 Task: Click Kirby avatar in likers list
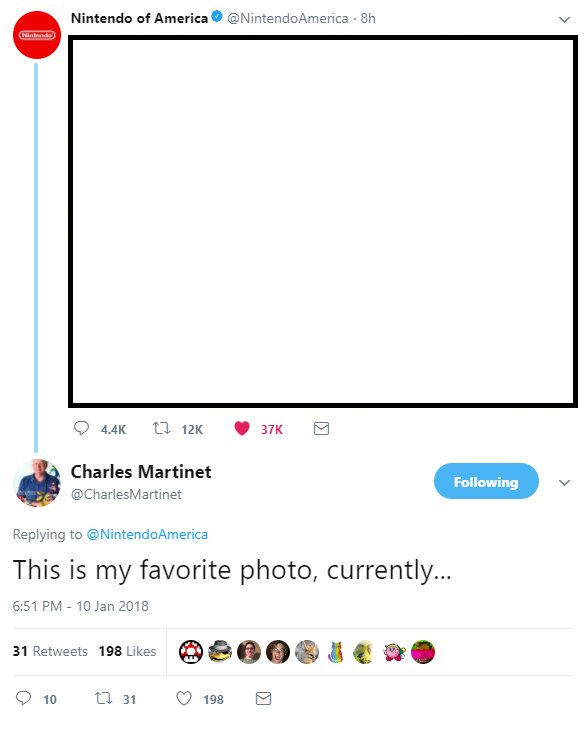point(394,652)
